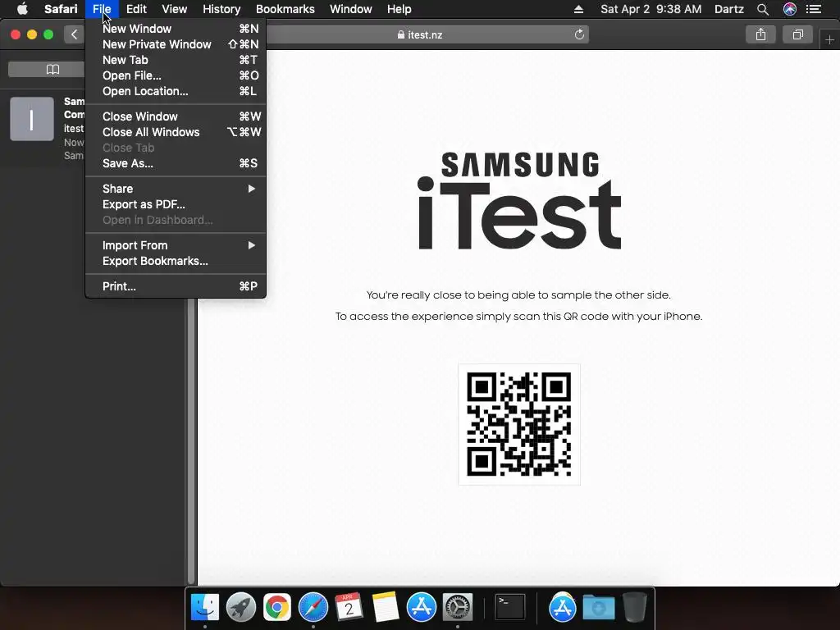
Task: Select the Bookmarks sidebar tab icon
Action: tap(52, 70)
